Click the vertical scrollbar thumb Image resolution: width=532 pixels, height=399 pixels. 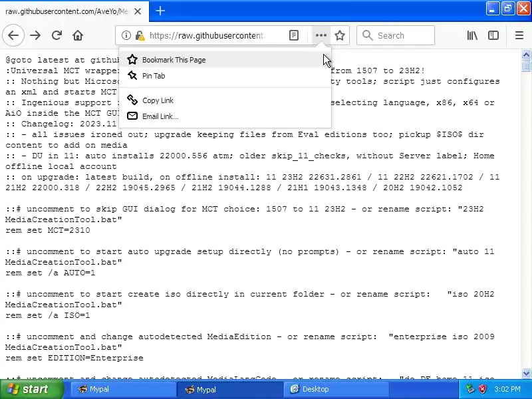526,65
